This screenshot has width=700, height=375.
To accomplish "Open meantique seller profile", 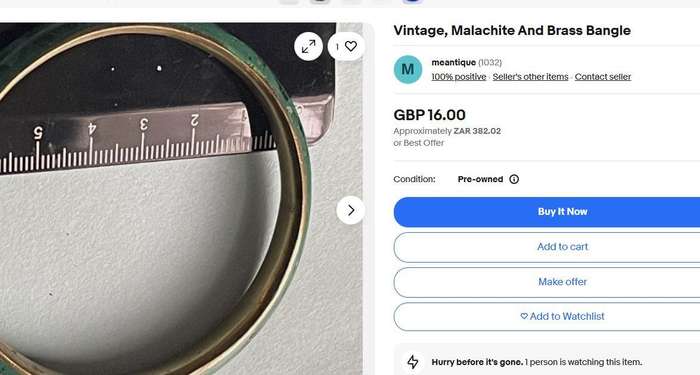I will tap(453, 62).
